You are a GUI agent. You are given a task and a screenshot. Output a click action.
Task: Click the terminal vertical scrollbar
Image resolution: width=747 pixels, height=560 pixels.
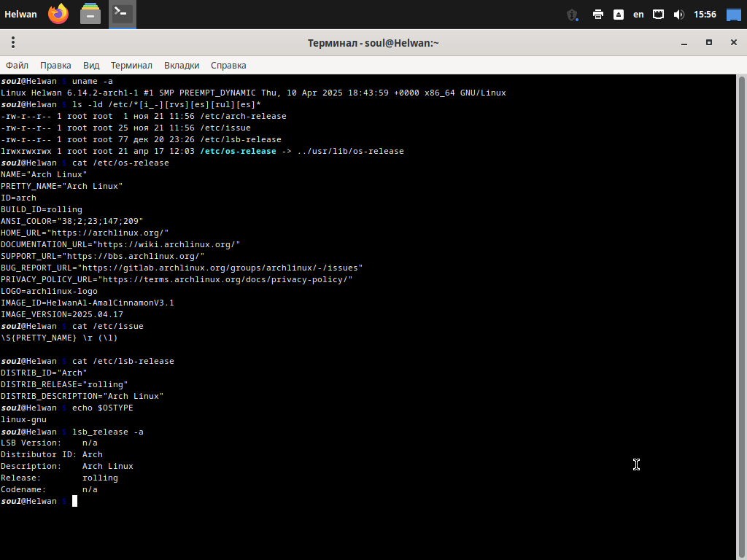point(741,316)
